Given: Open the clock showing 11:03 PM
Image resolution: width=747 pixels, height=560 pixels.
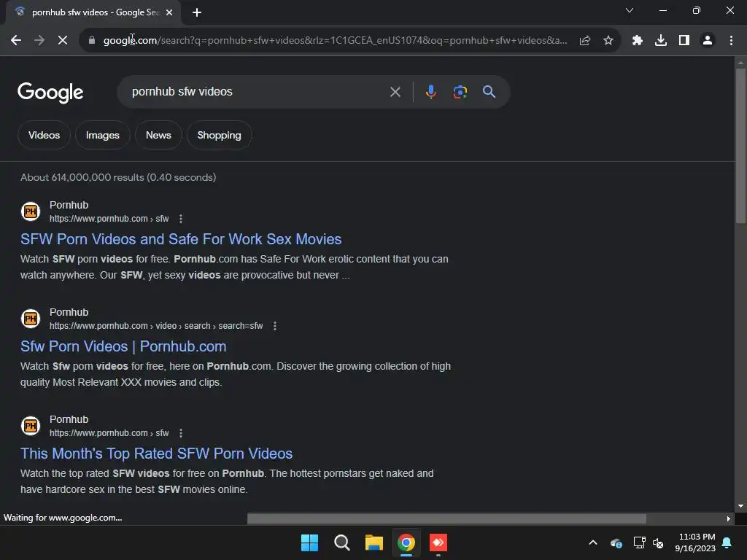Looking at the screenshot, I should click(x=695, y=542).
